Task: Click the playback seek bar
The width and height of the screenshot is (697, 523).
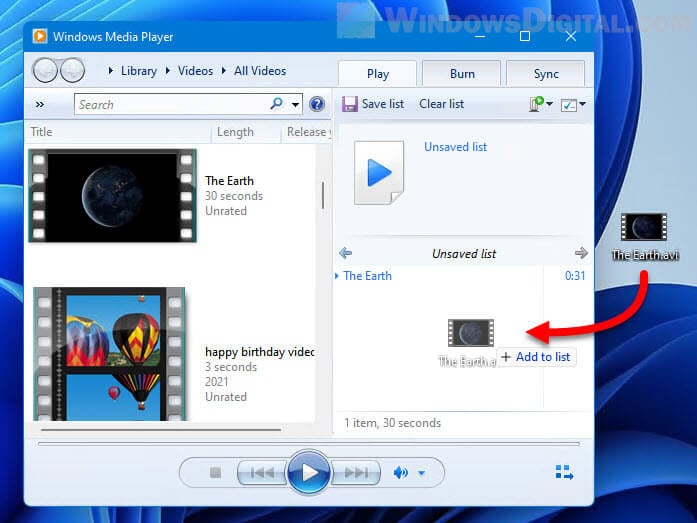Action: (x=309, y=443)
